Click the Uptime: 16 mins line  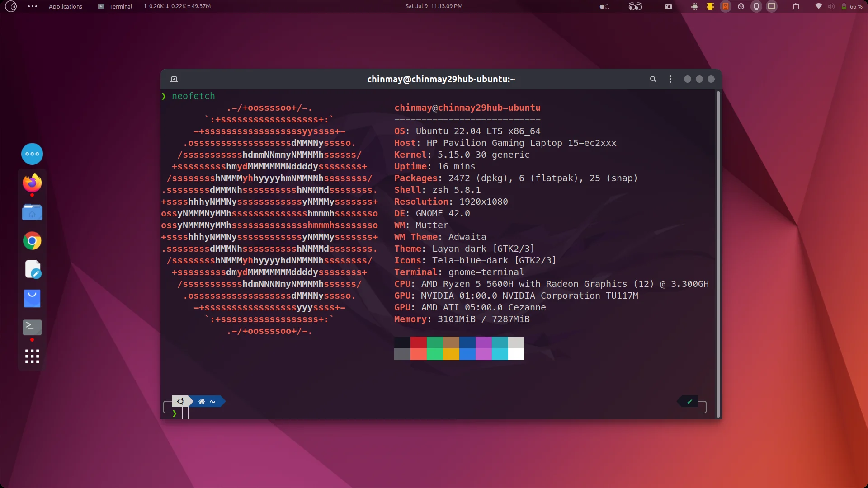435,166
